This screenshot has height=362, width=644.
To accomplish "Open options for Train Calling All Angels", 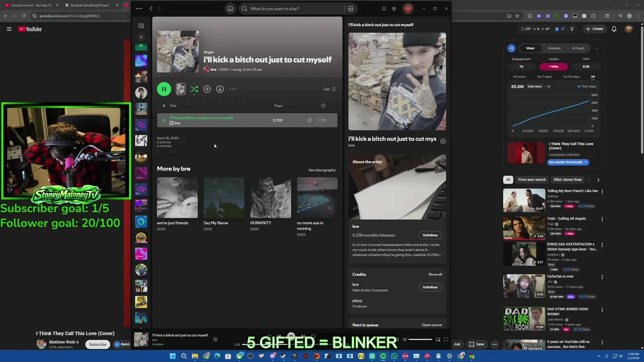I will (x=602, y=219).
